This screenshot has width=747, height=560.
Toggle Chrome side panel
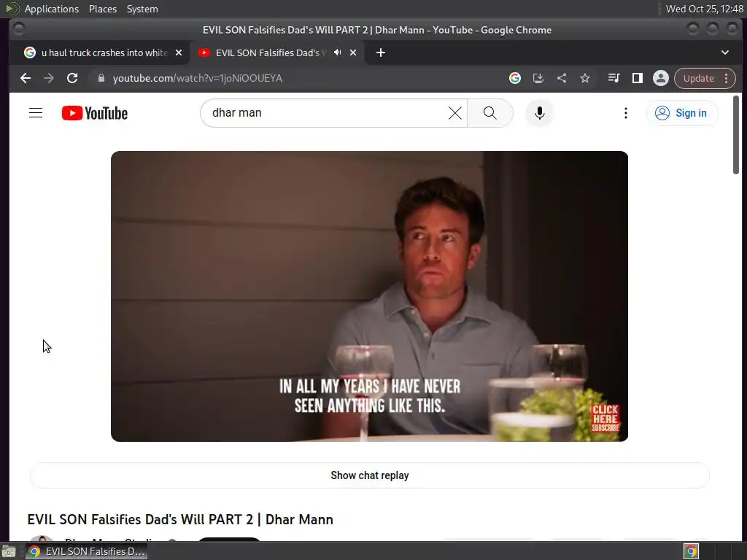(637, 78)
